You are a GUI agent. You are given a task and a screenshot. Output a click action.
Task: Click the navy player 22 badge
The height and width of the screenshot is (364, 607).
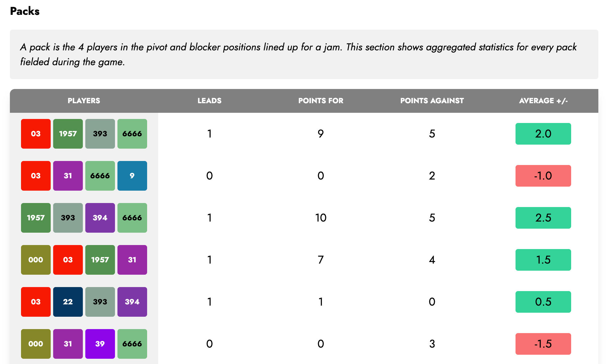coord(68,302)
